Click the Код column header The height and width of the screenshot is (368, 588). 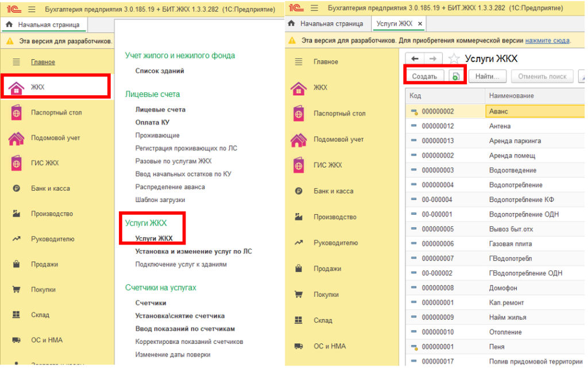pos(416,96)
